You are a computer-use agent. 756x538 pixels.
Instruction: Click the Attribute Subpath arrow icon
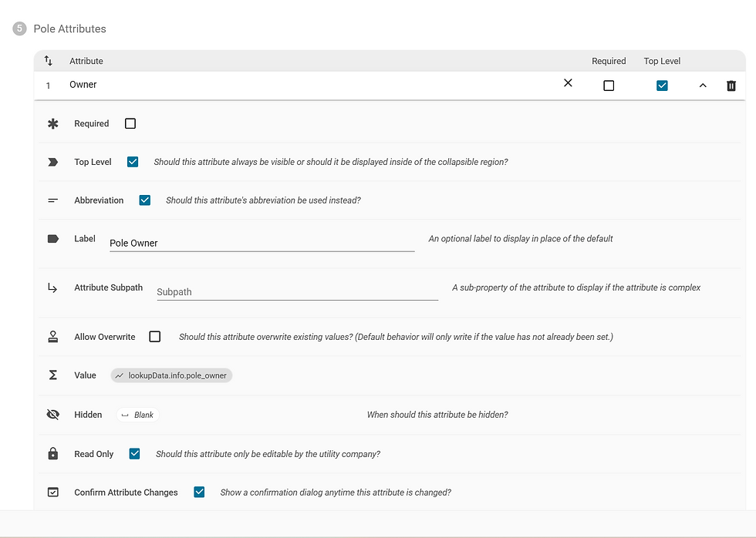pos(52,287)
